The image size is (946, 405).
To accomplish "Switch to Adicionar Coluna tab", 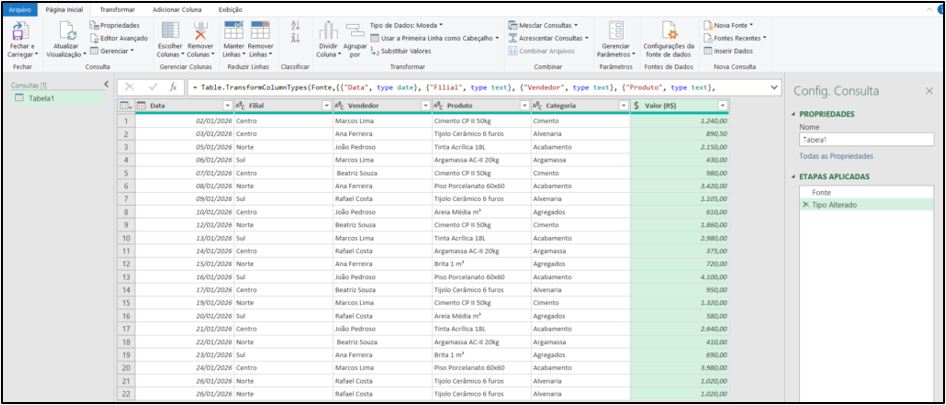I will click(176, 10).
